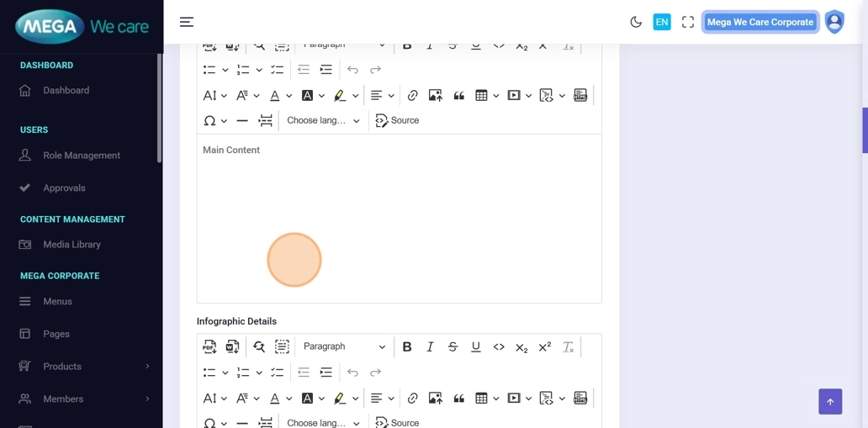Click Find and Replace in Infographic Details toolbar
The width and height of the screenshot is (868, 428).
pyautogui.click(x=259, y=346)
